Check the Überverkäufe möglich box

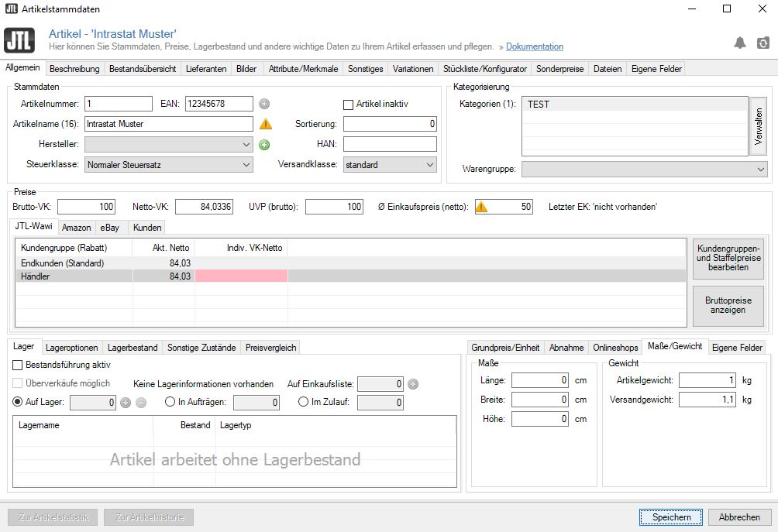click(x=17, y=383)
